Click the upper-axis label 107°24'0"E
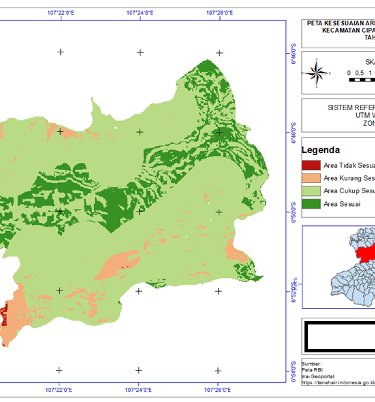 (140, 13)
